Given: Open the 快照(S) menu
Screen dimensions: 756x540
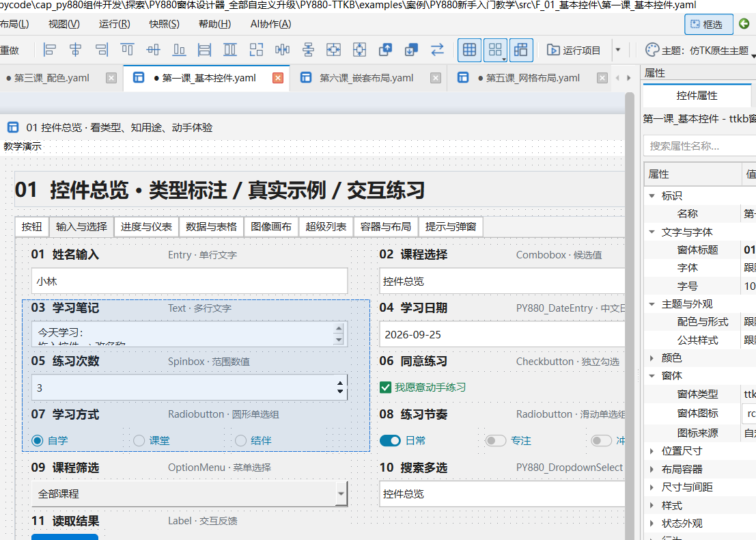Looking at the screenshot, I should point(165,24).
